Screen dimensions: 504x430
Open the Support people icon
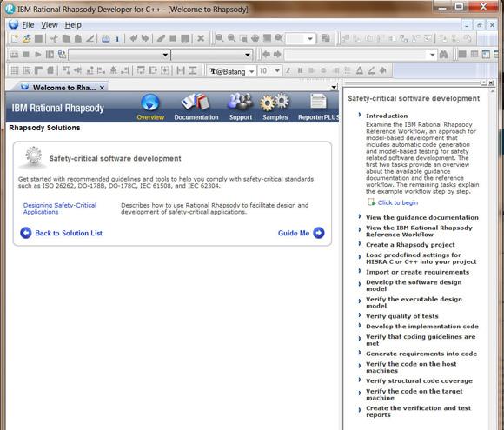click(x=240, y=102)
